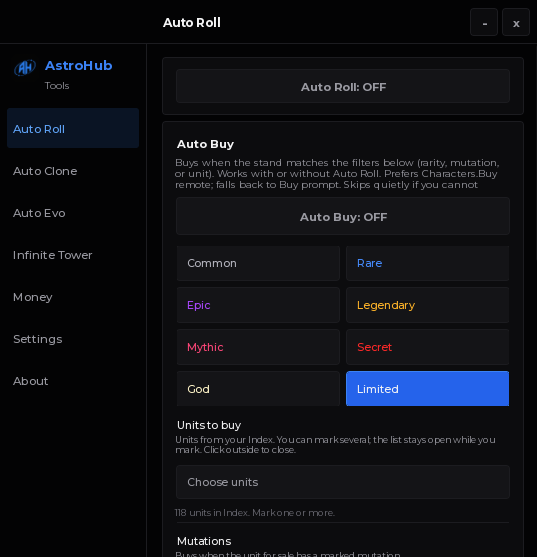Open the Auto Roll sidebar tab

(x=73, y=128)
